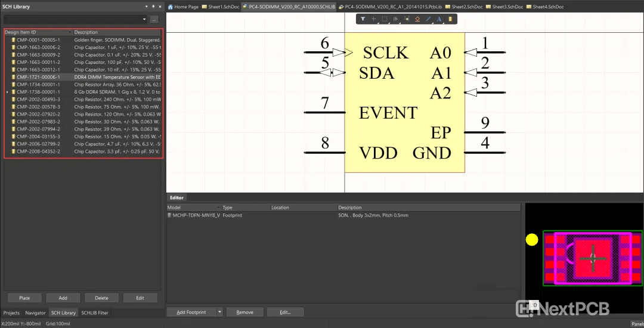Open the Align objects tool
644x328 pixels.
[x=395, y=19]
